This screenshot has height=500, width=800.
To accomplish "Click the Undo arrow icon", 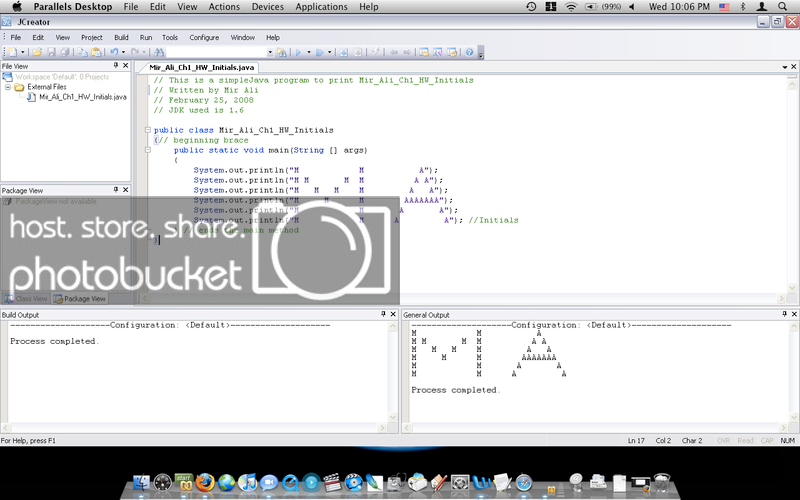I will [x=114, y=52].
